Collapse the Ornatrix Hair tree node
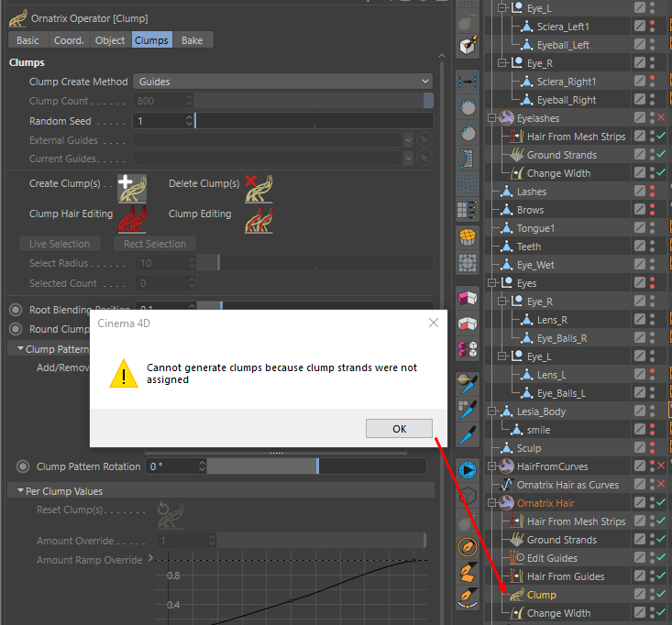The image size is (672, 625). [491, 503]
